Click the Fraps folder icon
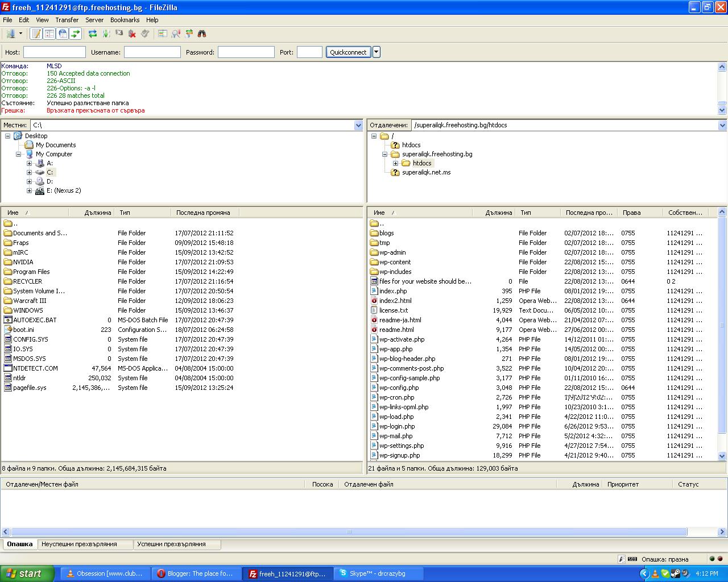 pyautogui.click(x=8, y=243)
